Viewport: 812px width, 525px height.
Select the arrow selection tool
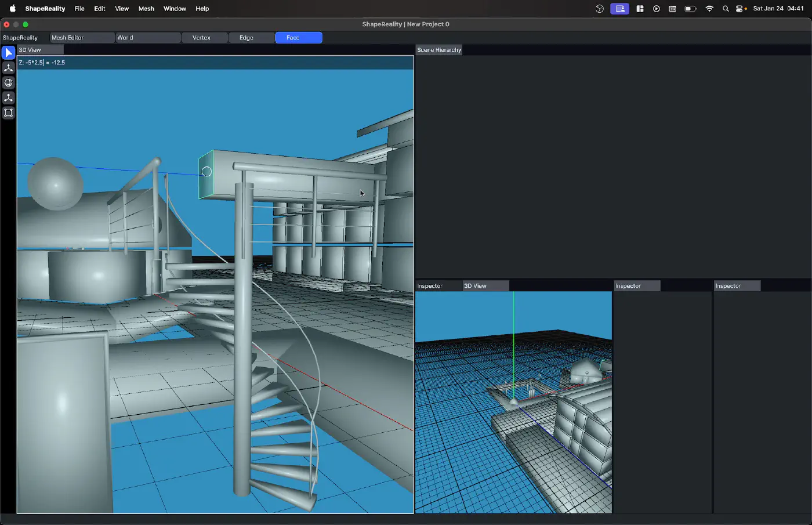pos(8,53)
